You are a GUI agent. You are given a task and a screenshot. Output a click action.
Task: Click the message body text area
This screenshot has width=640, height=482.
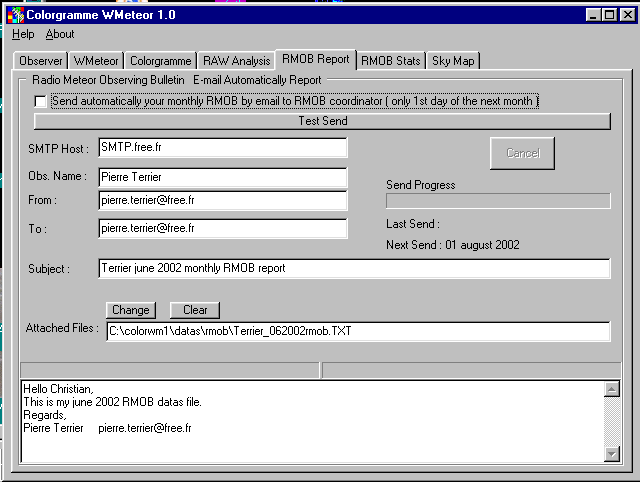(312, 422)
